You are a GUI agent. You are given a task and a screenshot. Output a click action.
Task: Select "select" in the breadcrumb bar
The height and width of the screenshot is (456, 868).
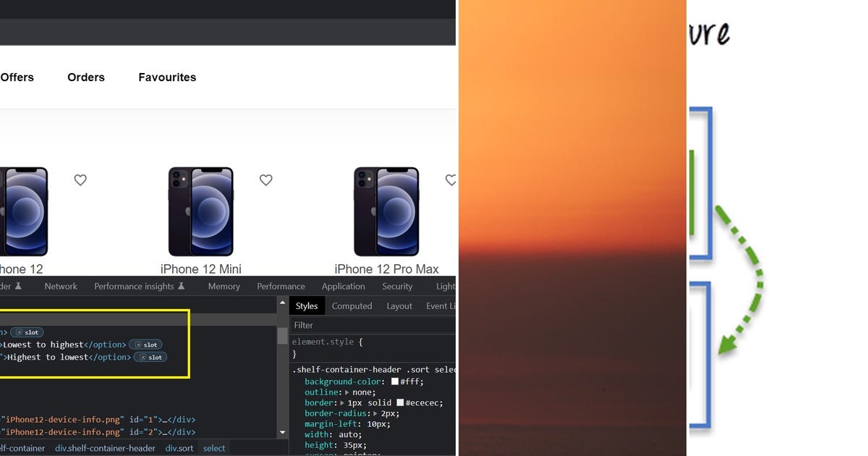pos(214,448)
